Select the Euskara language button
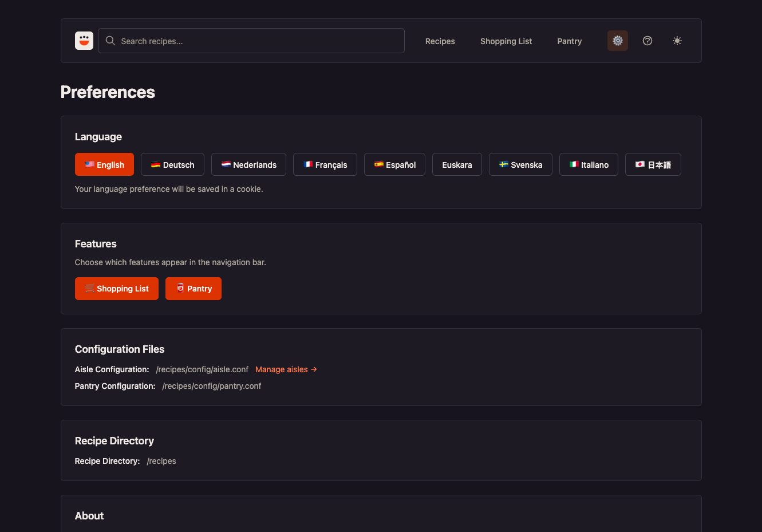762x532 pixels. pos(457,164)
